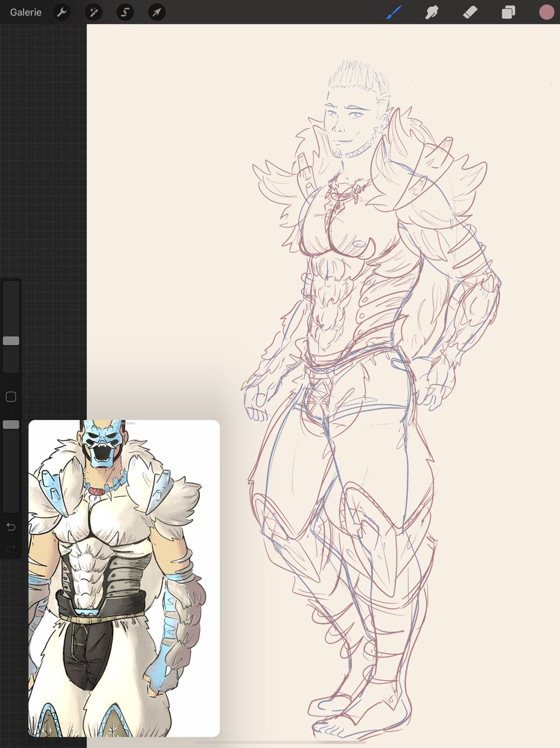Open the Adjustments magic wand menu

(93, 12)
